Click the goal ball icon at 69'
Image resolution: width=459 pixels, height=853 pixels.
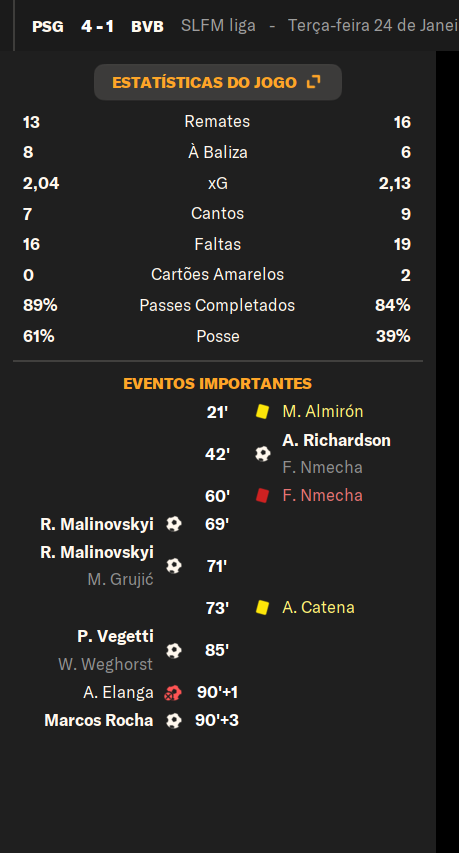(x=173, y=524)
